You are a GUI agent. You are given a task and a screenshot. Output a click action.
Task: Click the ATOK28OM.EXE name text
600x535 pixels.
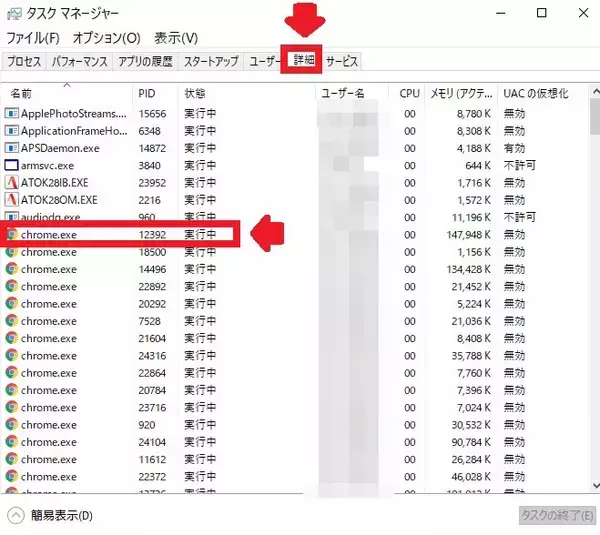pos(59,200)
